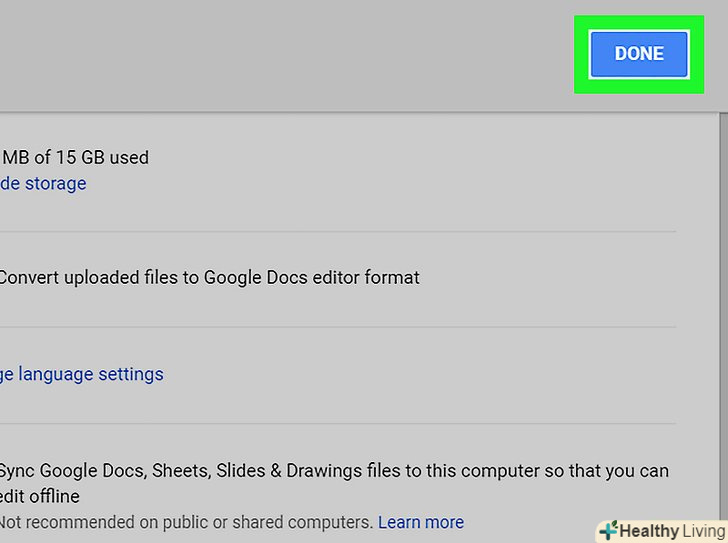Screen dimensions: 728x543
Task: Click the divider line below the Convert option
Action: coord(338,326)
